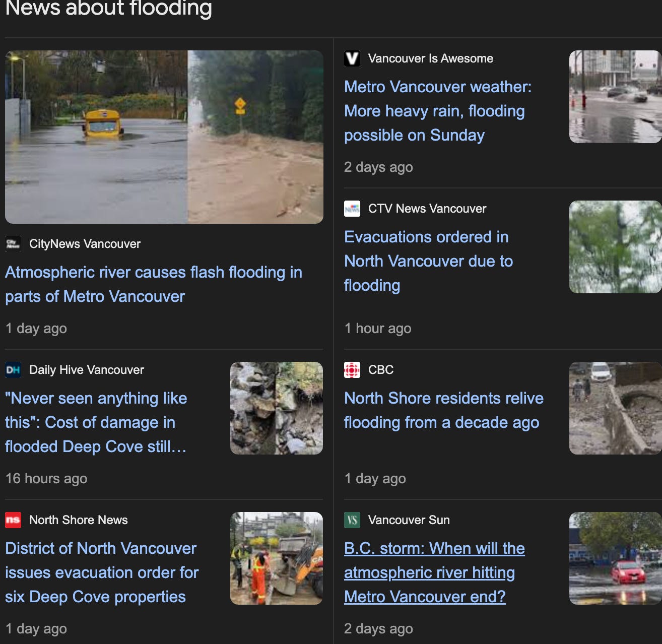662x644 pixels.
Task: Click "1 day ago" under North Shore News story
Action: [x=36, y=629]
